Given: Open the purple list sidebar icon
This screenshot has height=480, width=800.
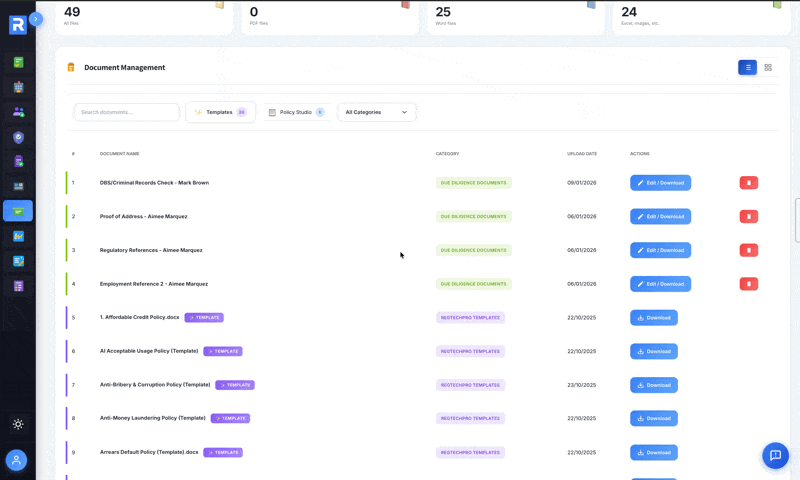Looking at the screenshot, I should tap(18, 286).
